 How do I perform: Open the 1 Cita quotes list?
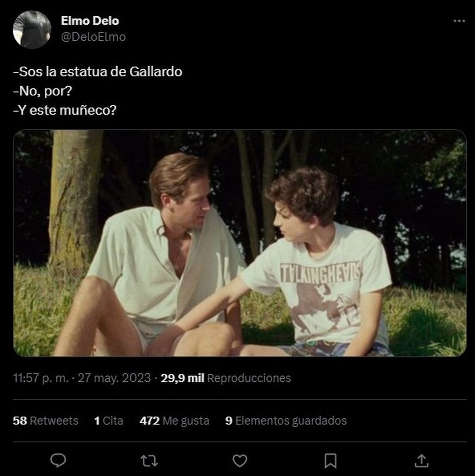pos(109,421)
